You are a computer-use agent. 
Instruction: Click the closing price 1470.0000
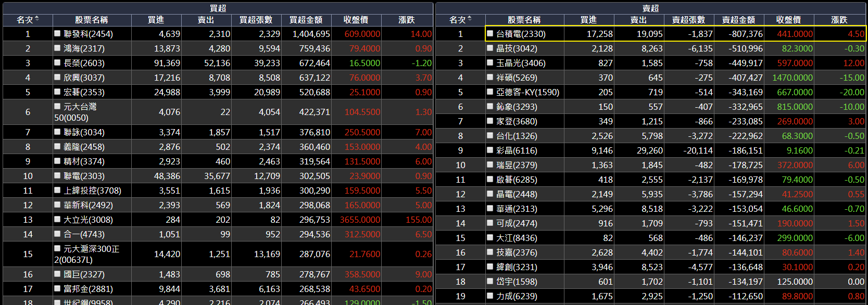(x=792, y=78)
